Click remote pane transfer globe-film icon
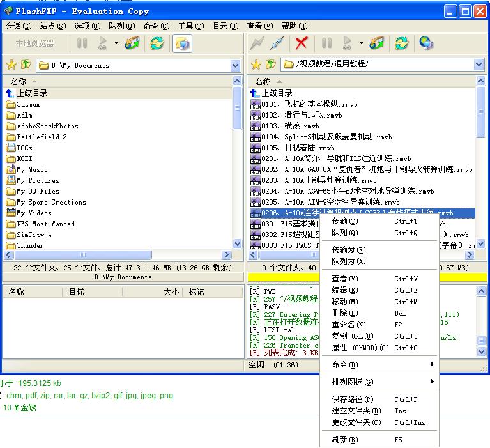This screenshot has height=448, width=490. (x=377, y=43)
